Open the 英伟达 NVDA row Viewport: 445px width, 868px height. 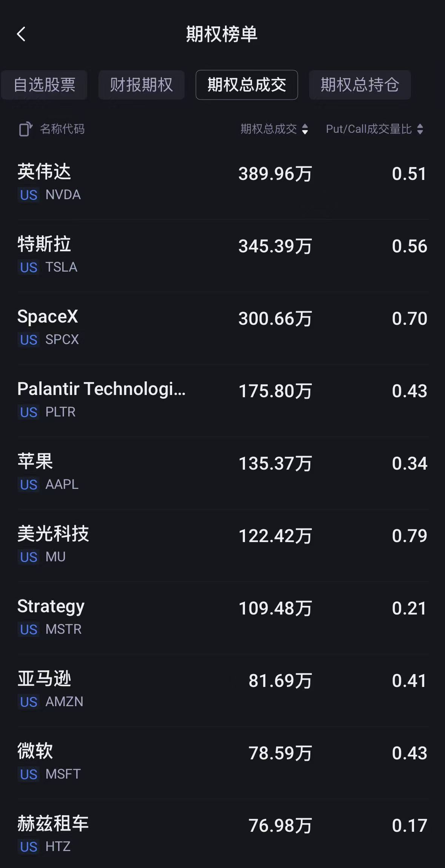[x=222, y=183]
